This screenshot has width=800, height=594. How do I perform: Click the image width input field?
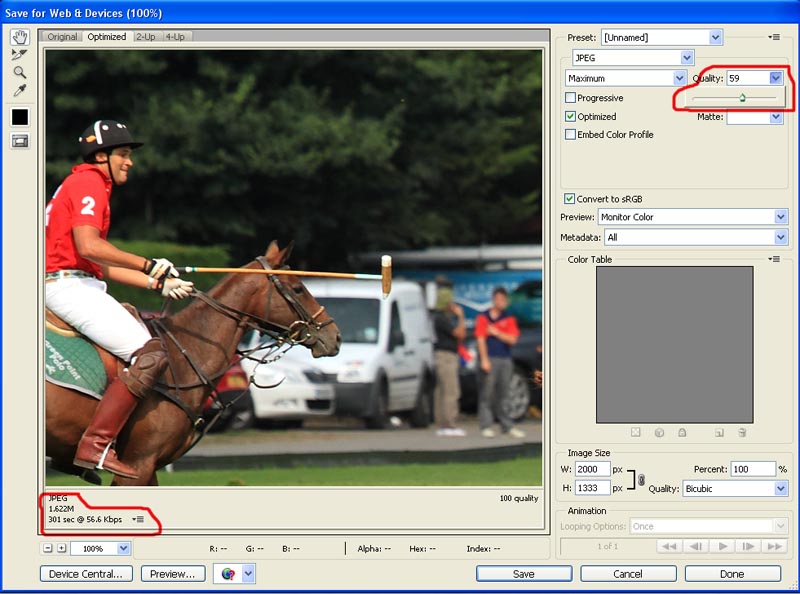click(594, 469)
